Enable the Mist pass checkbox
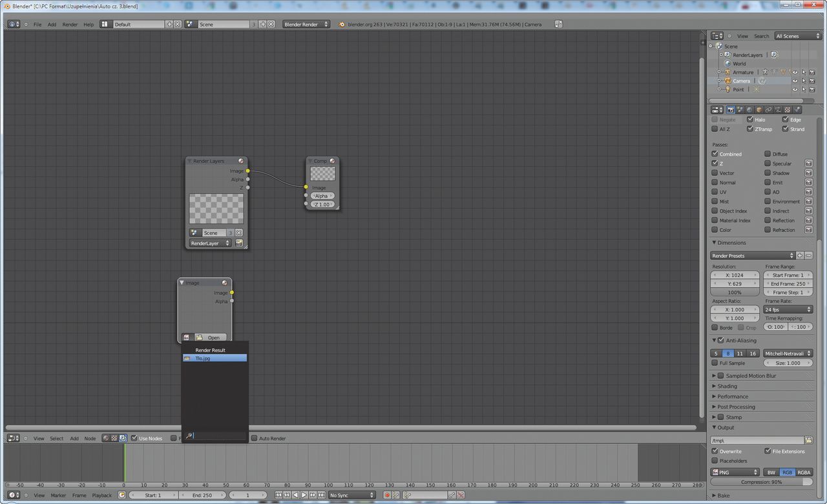 [715, 201]
